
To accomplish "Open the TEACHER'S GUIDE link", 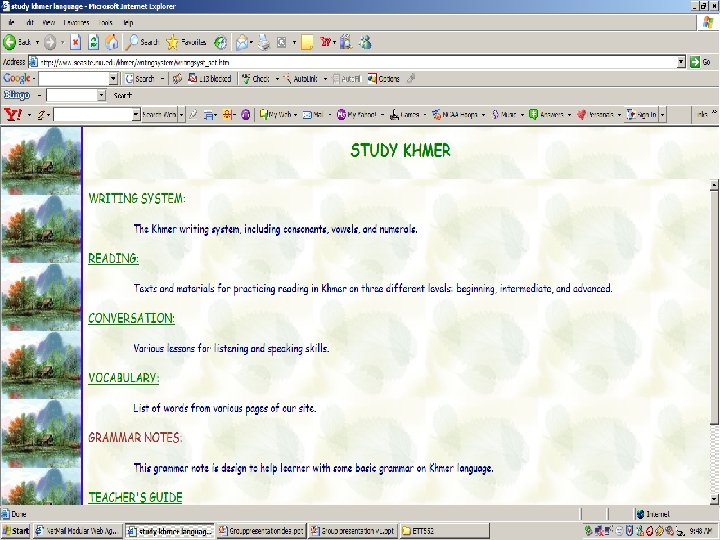I will pyautogui.click(x=135, y=497).
